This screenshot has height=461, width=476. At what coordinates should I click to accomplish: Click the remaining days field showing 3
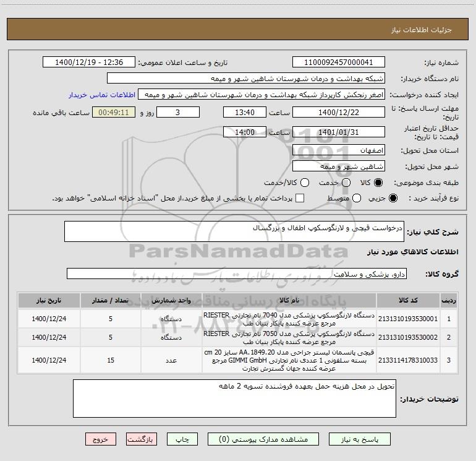178,112
